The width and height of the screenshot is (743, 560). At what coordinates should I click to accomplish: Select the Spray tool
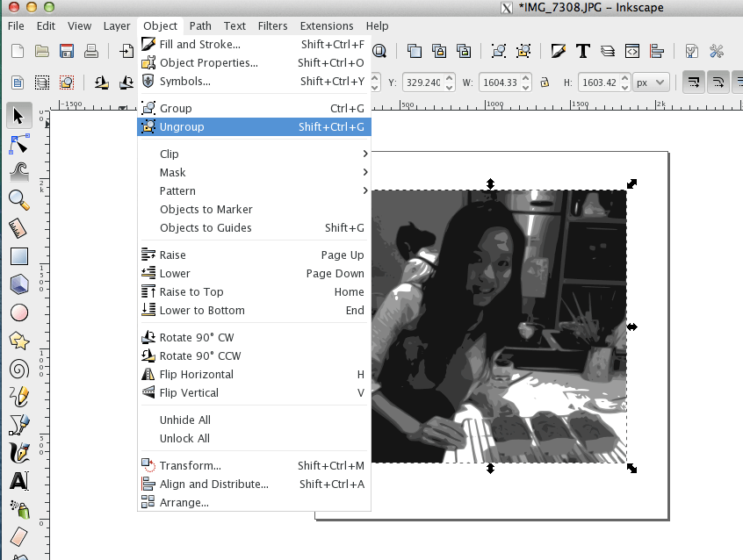(19, 509)
